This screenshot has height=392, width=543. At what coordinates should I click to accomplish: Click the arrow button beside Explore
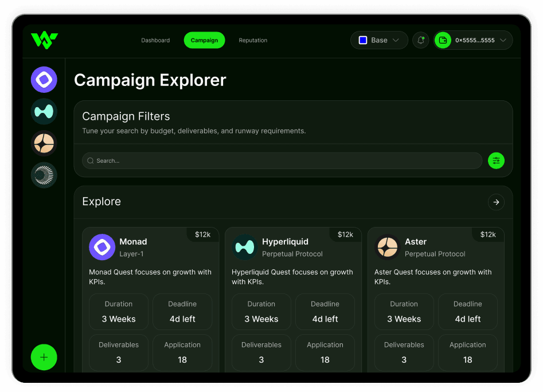pos(496,202)
